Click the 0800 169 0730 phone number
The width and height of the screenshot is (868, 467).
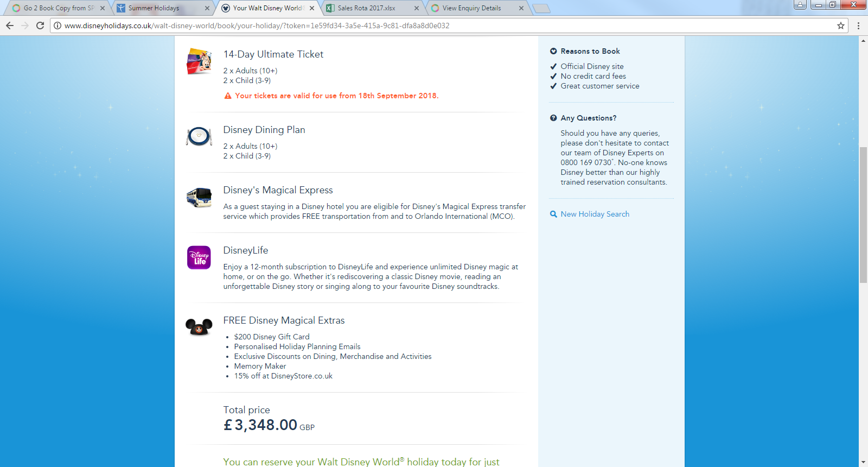coord(586,162)
